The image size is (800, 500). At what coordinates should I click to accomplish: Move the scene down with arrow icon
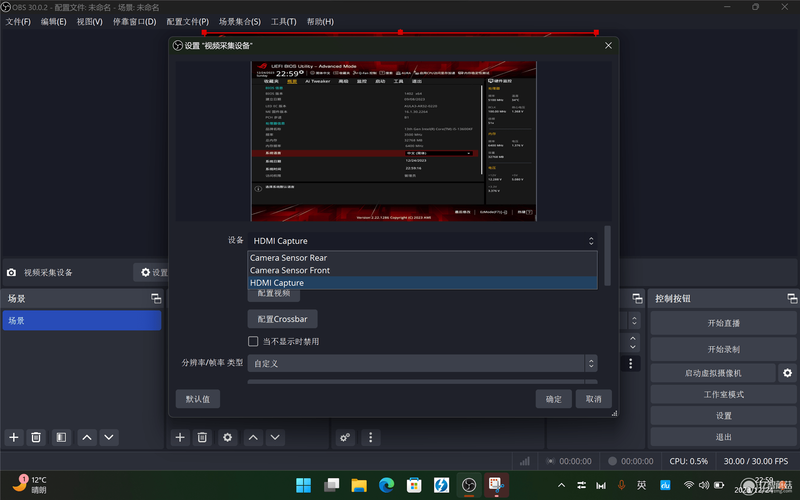point(109,437)
